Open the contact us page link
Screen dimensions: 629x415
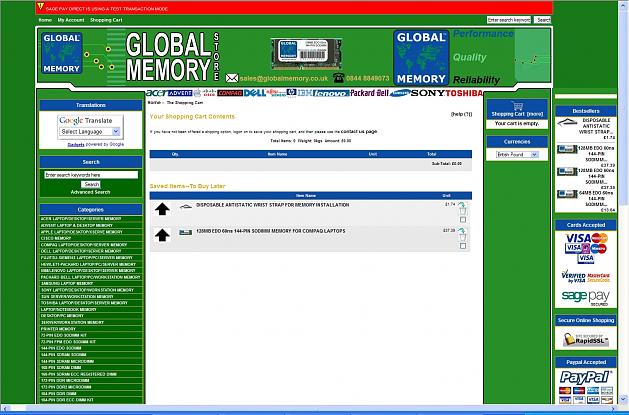pos(359,132)
